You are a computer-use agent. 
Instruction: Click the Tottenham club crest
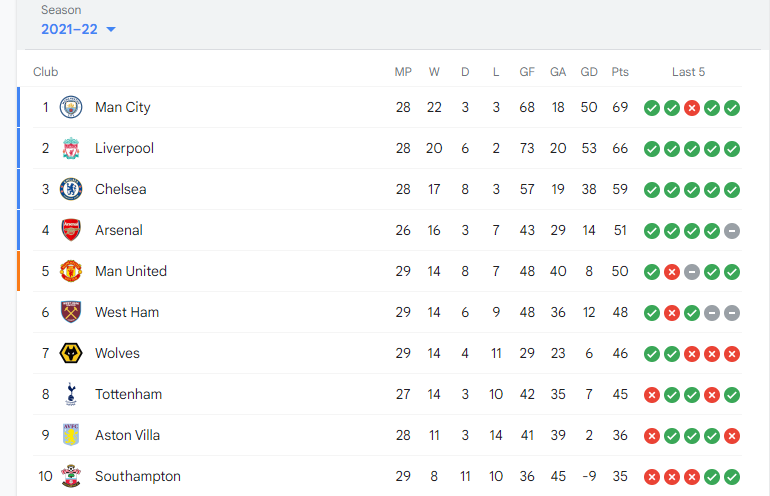pyautogui.click(x=71, y=394)
